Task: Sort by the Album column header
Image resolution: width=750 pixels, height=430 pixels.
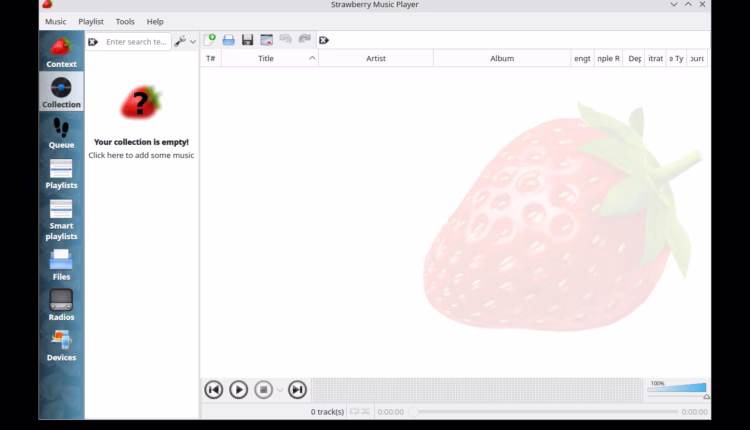Action: click(502, 58)
